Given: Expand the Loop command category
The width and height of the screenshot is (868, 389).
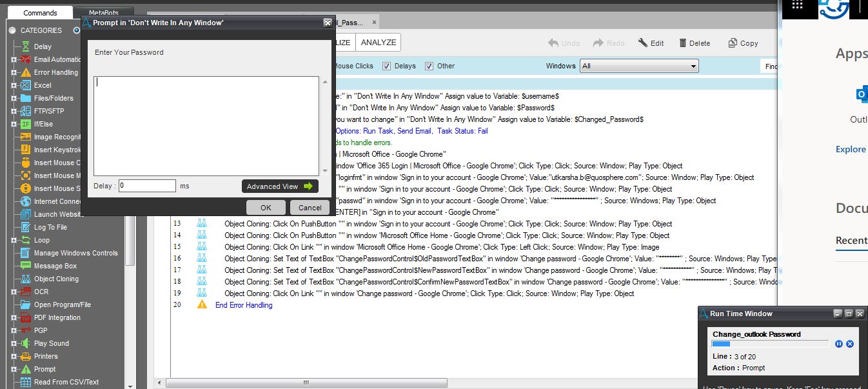Looking at the screenshot, I should [x=14, y=240].
